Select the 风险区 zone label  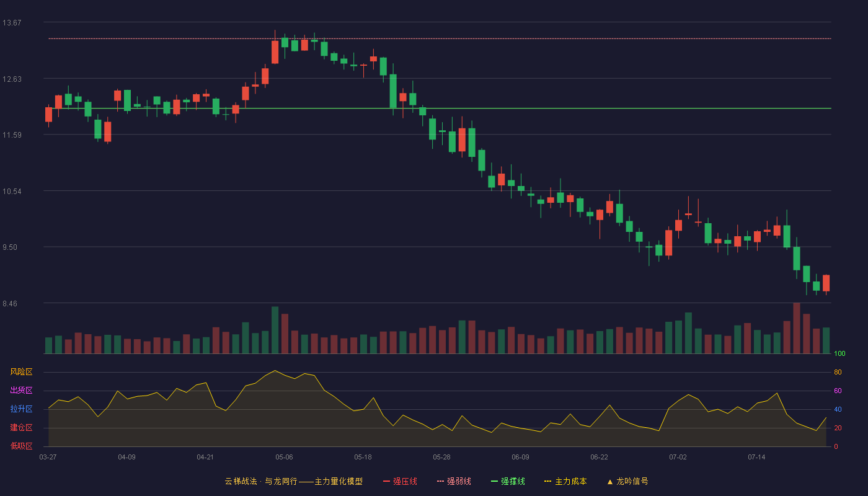(21, 372)
